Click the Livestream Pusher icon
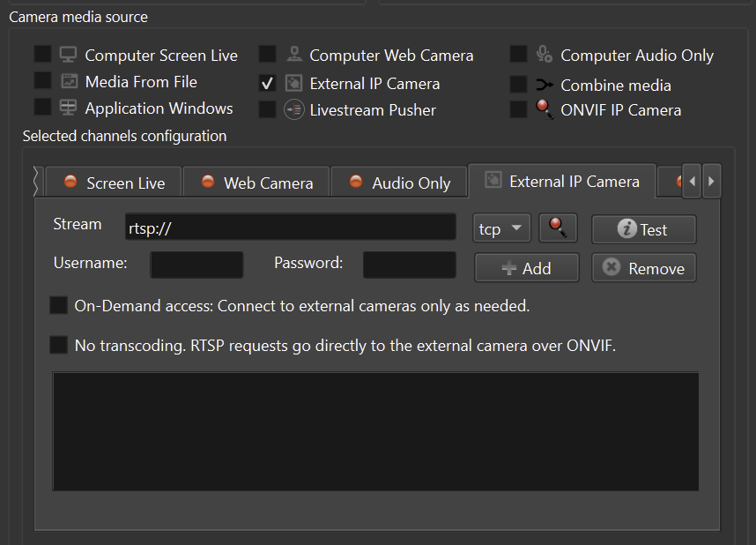 point(294,110)
